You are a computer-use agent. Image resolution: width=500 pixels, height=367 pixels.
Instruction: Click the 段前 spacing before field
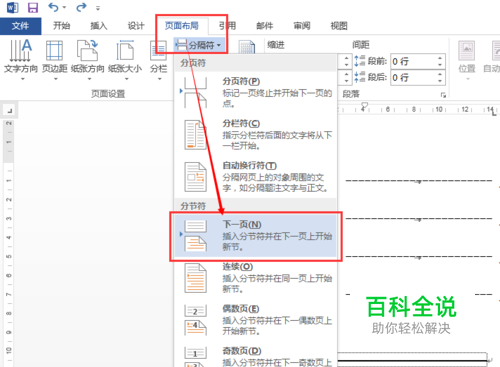pos(413,61)
